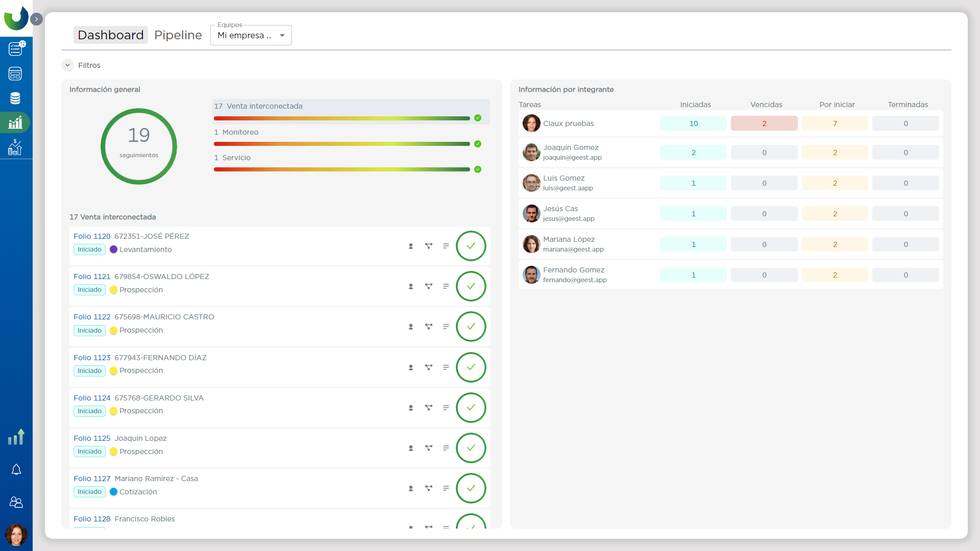Expand the Filtros section chevron
Image resolution: width=980 pixels, height=551 pixels.
(x=67, y=65)
